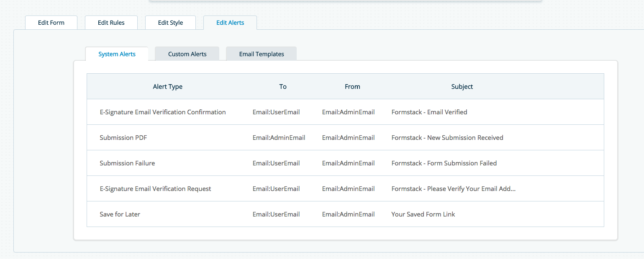Go to the Edit Style tab
The image size is (644, 263).
tap(170, 23)
